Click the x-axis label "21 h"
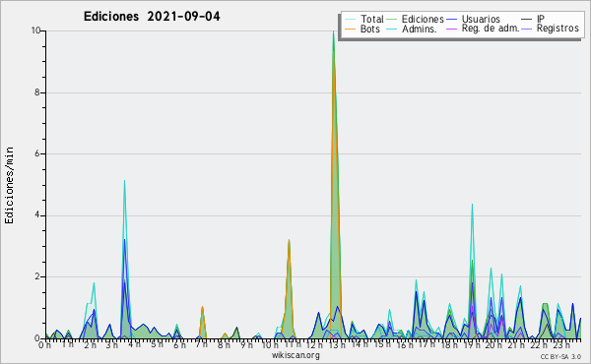Viewport: 591px width, 364px height. click(x=516, y=344)
